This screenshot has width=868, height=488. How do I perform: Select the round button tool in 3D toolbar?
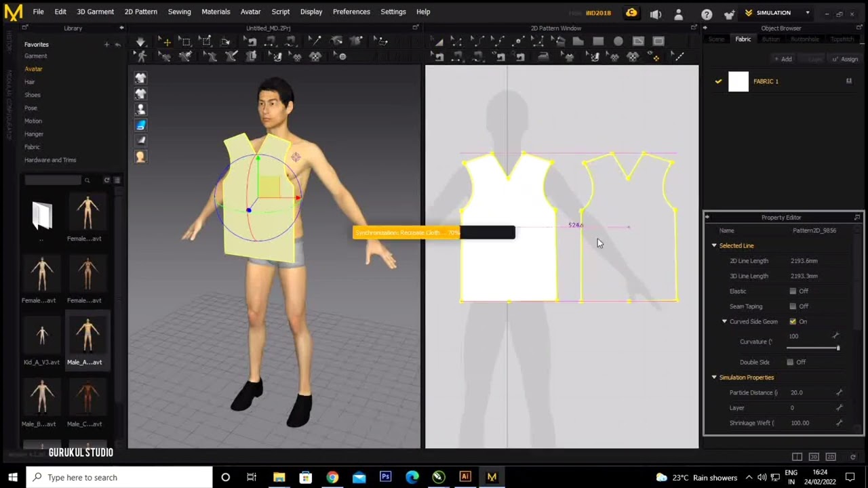[341, 57]
